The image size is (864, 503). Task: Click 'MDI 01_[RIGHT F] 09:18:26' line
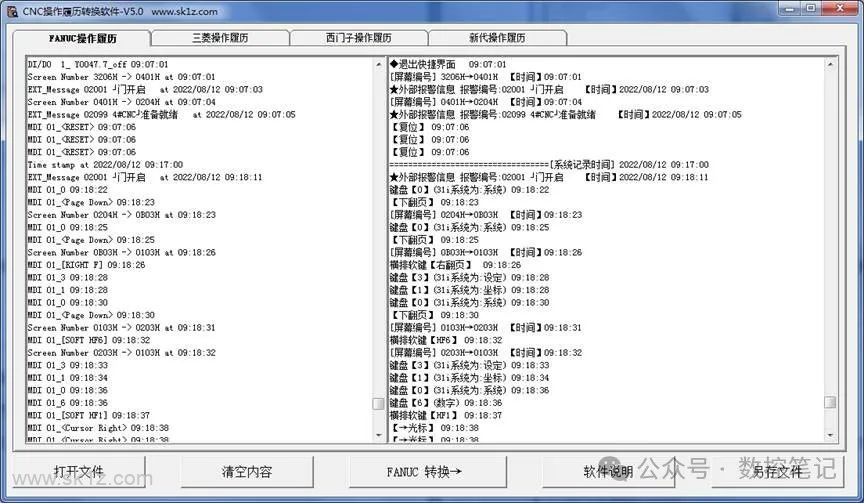coord(87,265)
